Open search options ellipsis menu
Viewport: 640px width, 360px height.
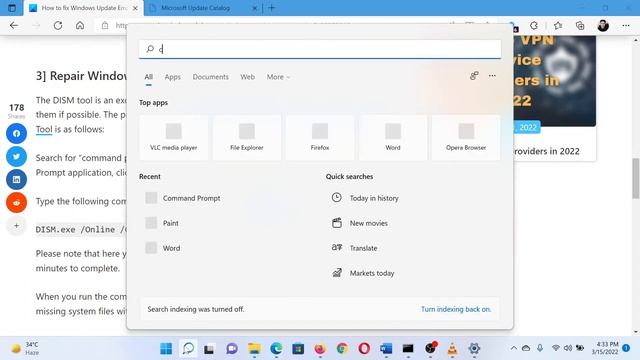[x=492, y=76]
